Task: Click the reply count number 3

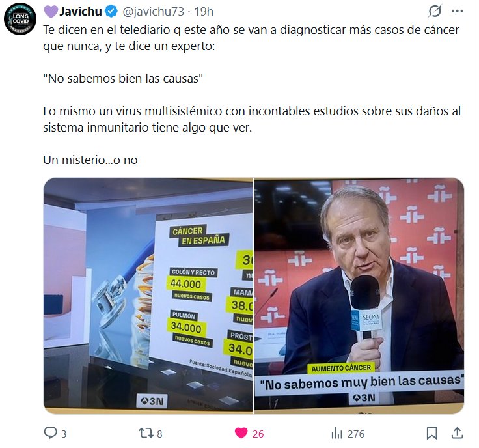Action: click(64, 434)
